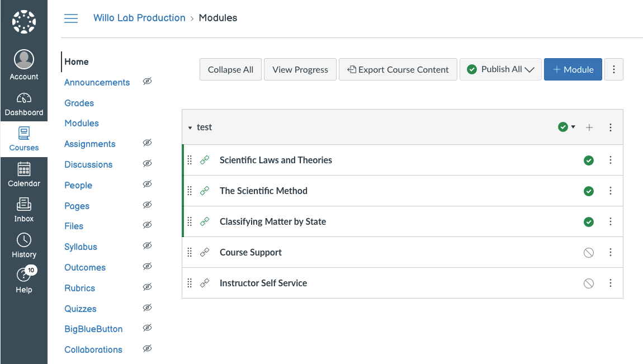The width and height of the screenshot is (643, 364).
Task: Open the Publish All dropdown
Action: [500, 69]
